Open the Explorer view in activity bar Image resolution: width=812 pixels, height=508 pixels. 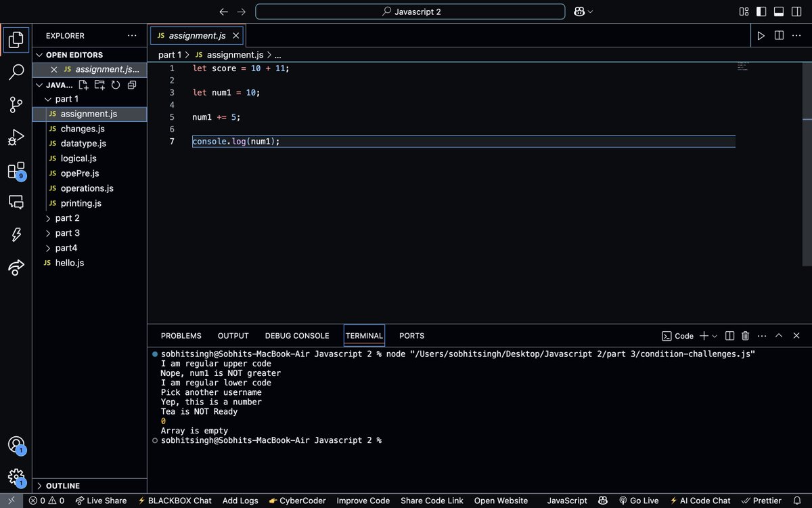pos(16,39)
